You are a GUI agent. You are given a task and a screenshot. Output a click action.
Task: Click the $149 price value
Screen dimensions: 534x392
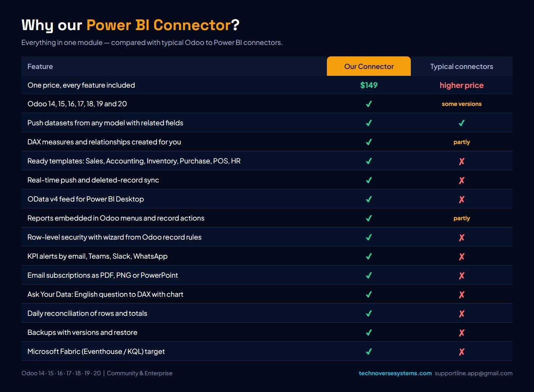pos(369,85)
